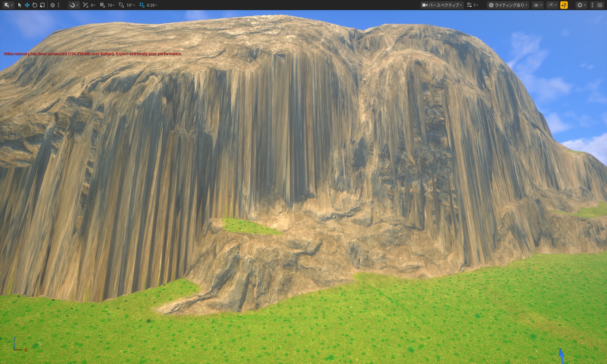Click the maximize viewport layout icon
The image size is (607, 364).
600,5
